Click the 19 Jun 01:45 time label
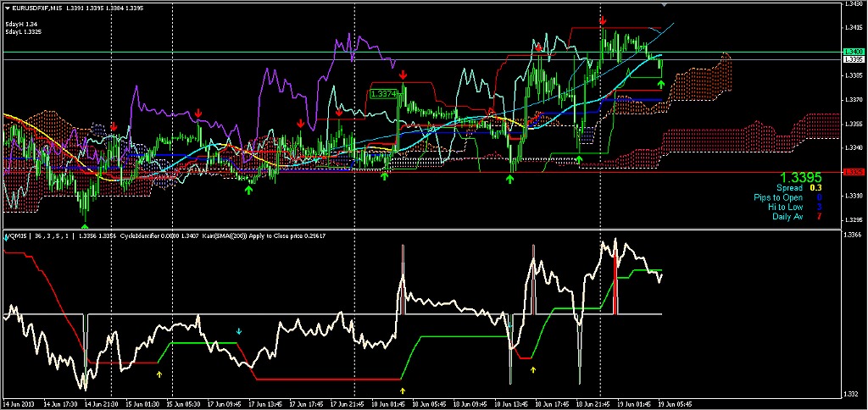 pos(632,404)
